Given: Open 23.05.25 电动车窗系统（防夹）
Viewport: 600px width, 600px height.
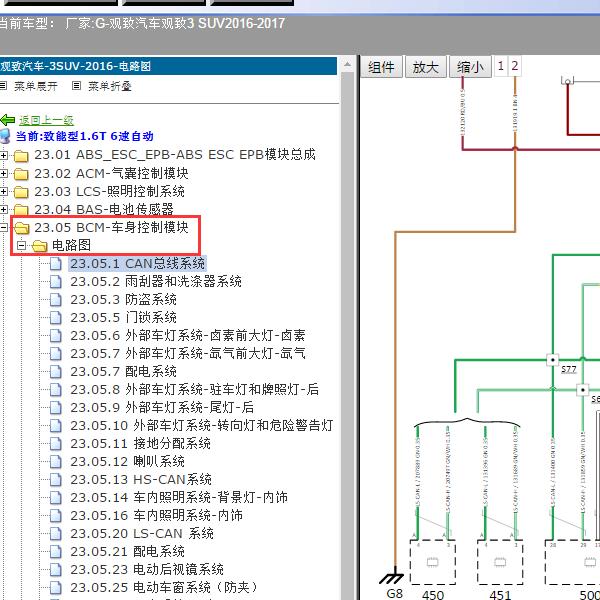Looking at the screenshot, I should [165, 587].
